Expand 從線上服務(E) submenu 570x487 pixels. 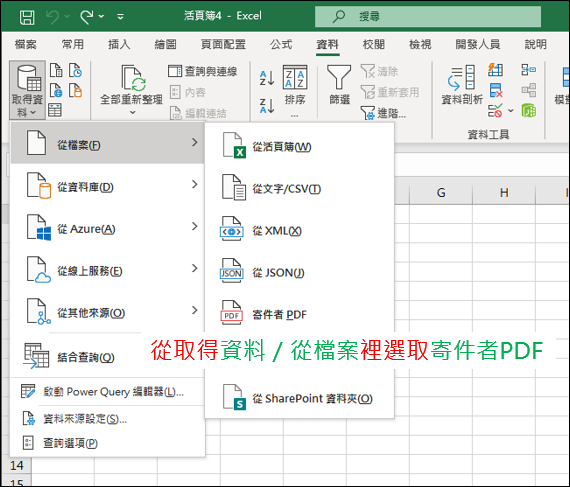(x=107, y=269)
